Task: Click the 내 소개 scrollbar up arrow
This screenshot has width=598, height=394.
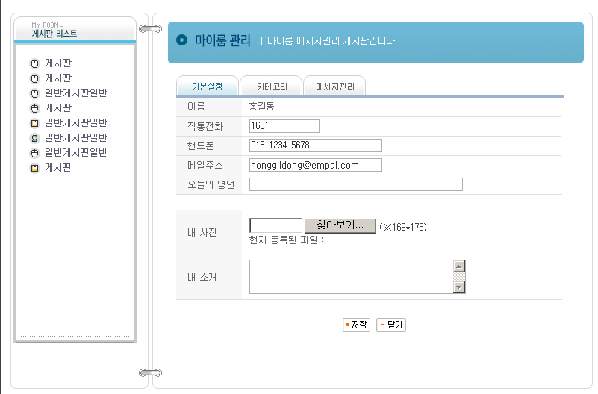Action: coord(459,266)
